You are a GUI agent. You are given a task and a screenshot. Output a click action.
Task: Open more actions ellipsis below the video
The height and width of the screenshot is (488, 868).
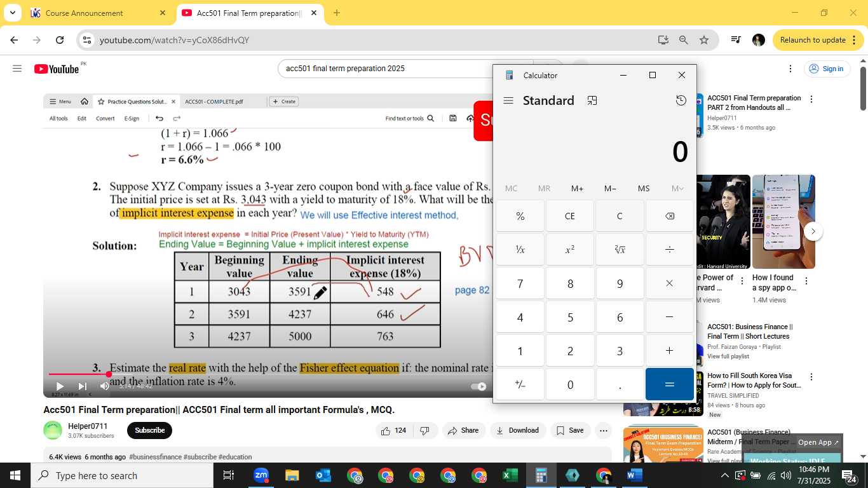point(603,430)
